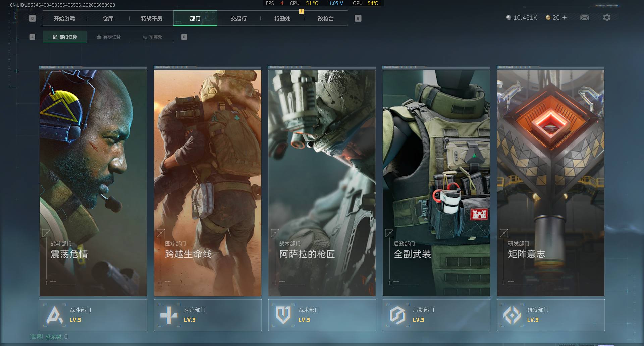Click the 医疗部门 LV.3 panel
This screenshot has width=644, height=346.
pyautogui.click(x=208, y=315)
